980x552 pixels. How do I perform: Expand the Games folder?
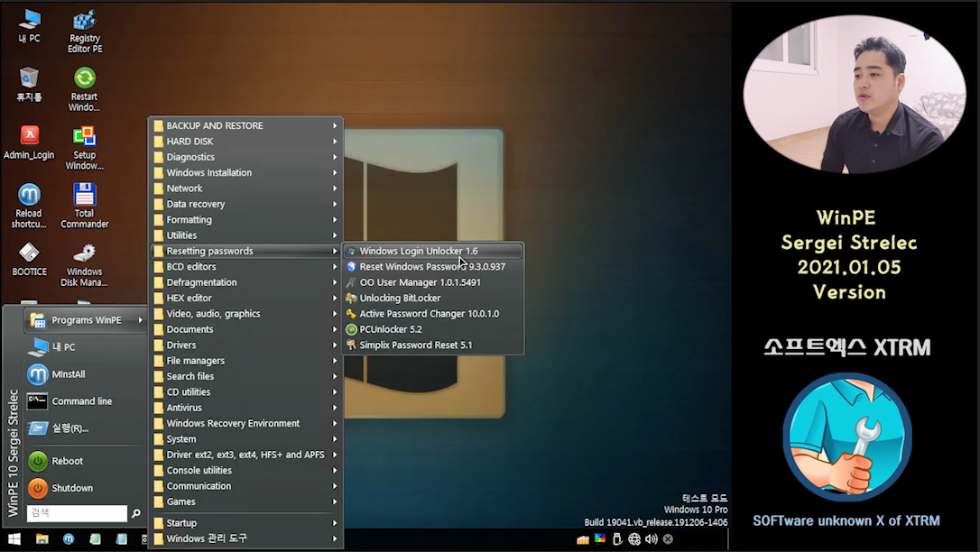point(245,501)
